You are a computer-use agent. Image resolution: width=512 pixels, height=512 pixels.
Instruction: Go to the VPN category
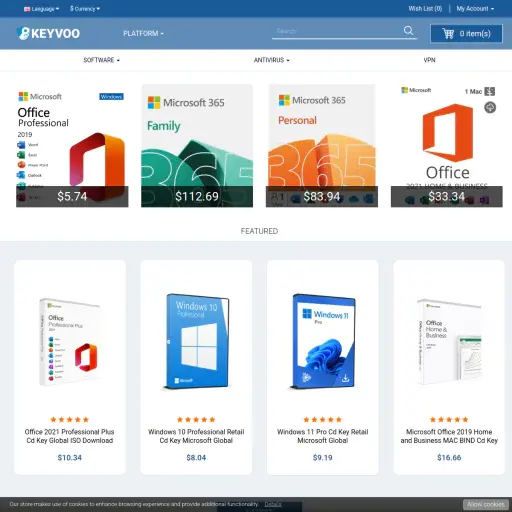[429, 60]
